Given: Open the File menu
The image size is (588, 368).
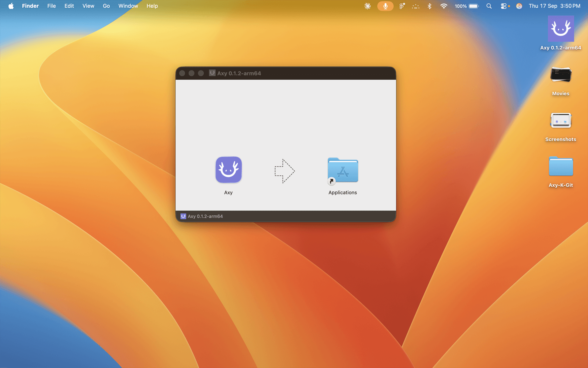Looking at the screenshot, I should (51, 6).
